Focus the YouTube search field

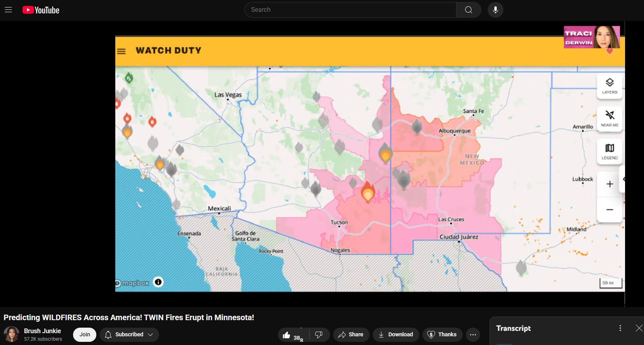350,10
